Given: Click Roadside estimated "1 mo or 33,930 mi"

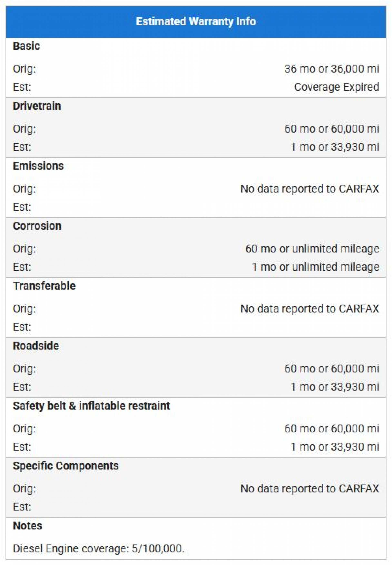Looking at the screenshot, I should (334, 387).
